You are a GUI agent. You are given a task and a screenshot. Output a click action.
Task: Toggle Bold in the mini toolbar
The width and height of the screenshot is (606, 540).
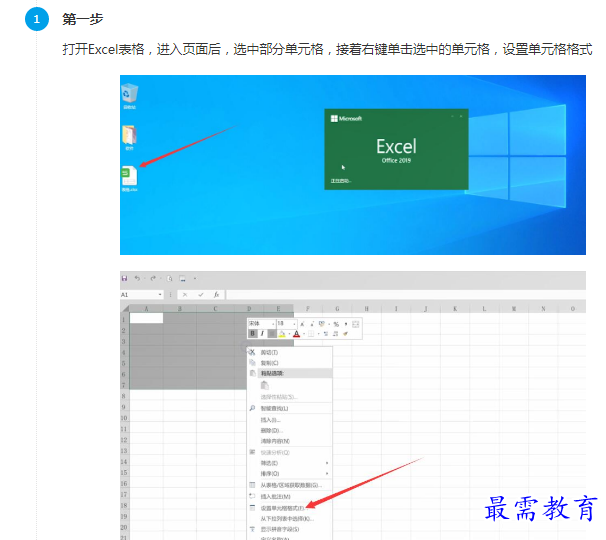pos(253,334)
